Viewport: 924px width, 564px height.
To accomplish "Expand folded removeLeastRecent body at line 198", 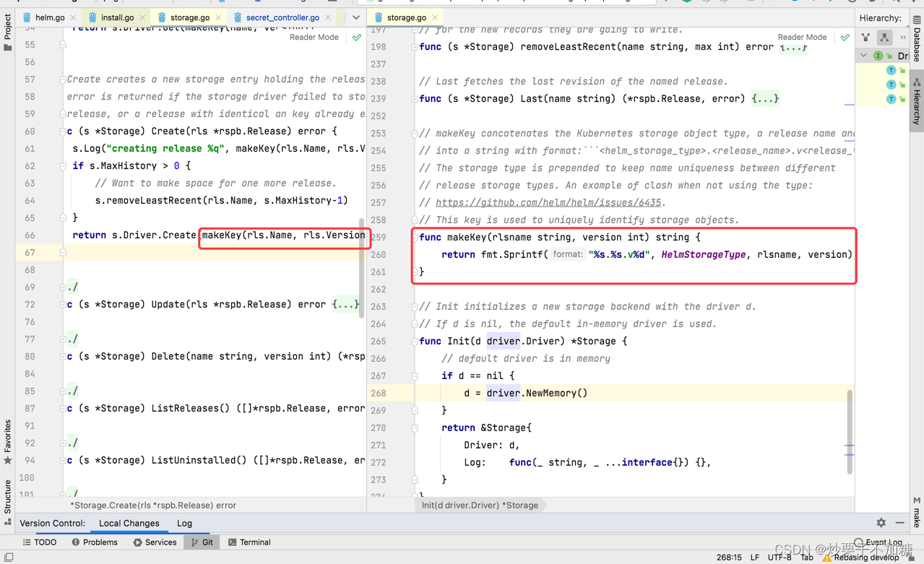I will pos(793,47).
